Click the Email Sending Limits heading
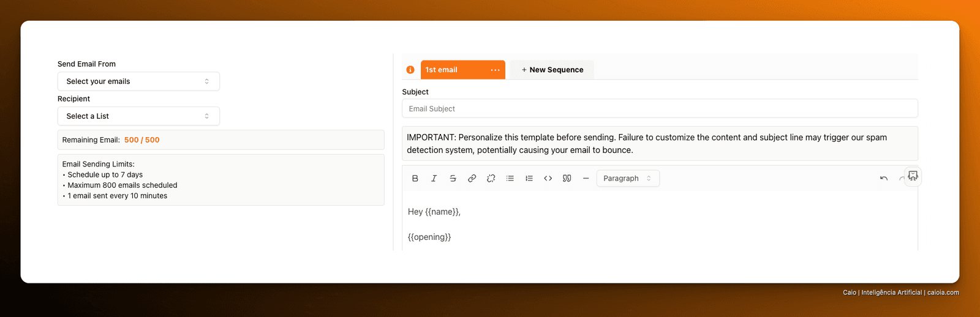 coord(98,164)
